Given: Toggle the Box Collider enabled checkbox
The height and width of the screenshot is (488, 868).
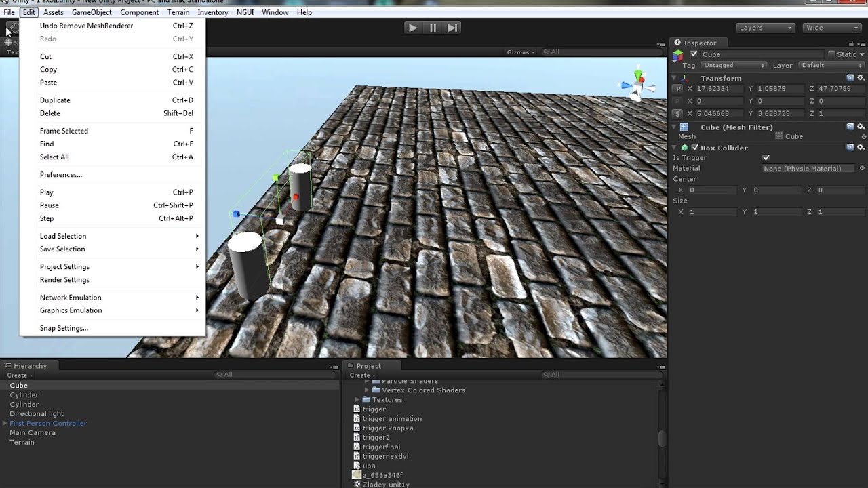Looking at the screenshot, I should click(694, 148).
